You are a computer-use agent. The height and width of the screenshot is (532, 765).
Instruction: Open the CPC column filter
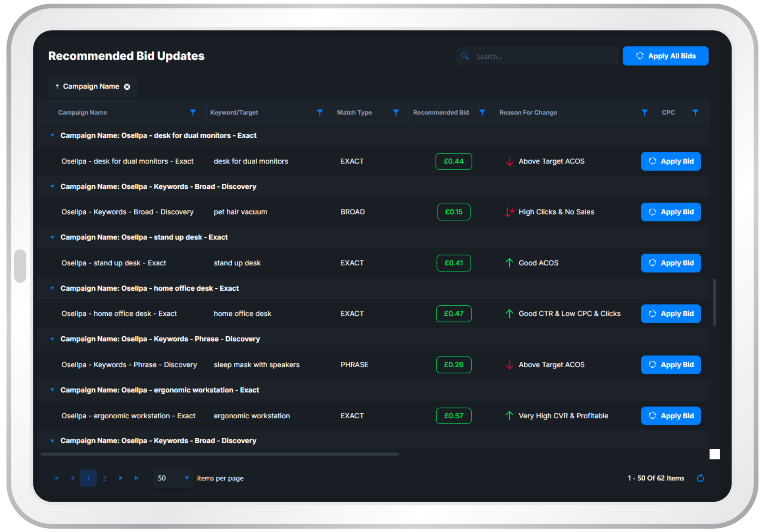click(695, 113)
